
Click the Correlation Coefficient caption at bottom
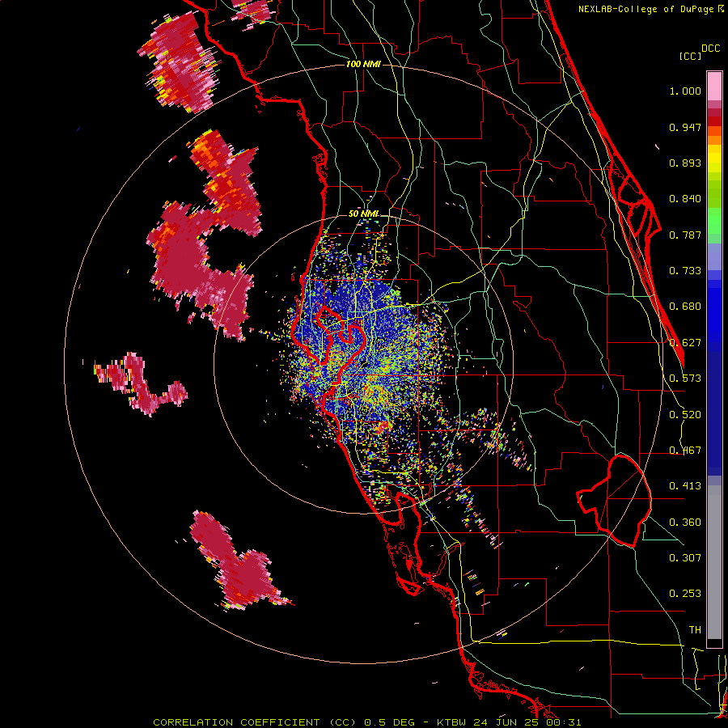[366, 722]
